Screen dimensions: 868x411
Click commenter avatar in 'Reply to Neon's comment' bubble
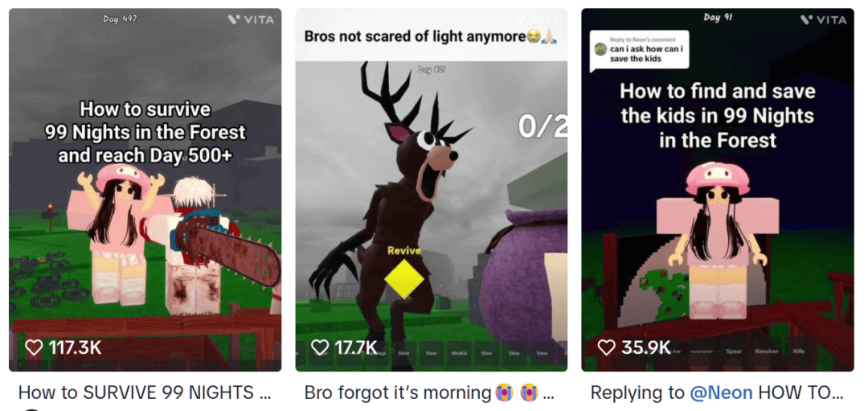pos(601,50)
